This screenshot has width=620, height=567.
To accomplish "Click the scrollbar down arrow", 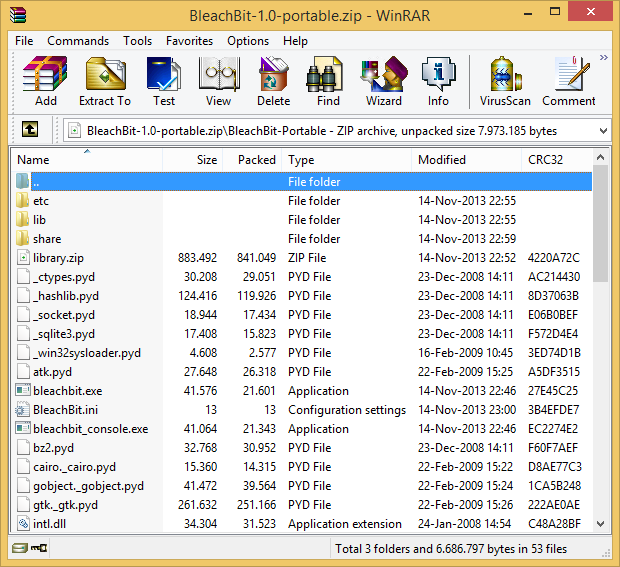I will [600, 524].
